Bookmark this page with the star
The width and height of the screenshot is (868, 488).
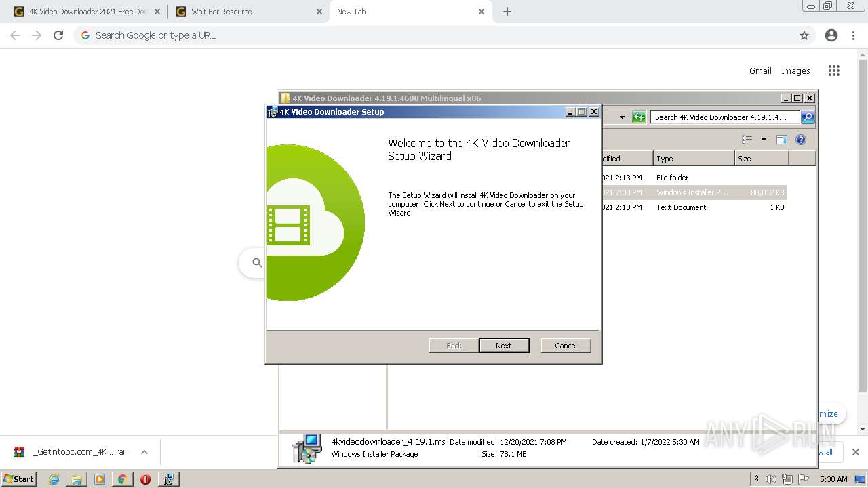click(x=804, y=35)
